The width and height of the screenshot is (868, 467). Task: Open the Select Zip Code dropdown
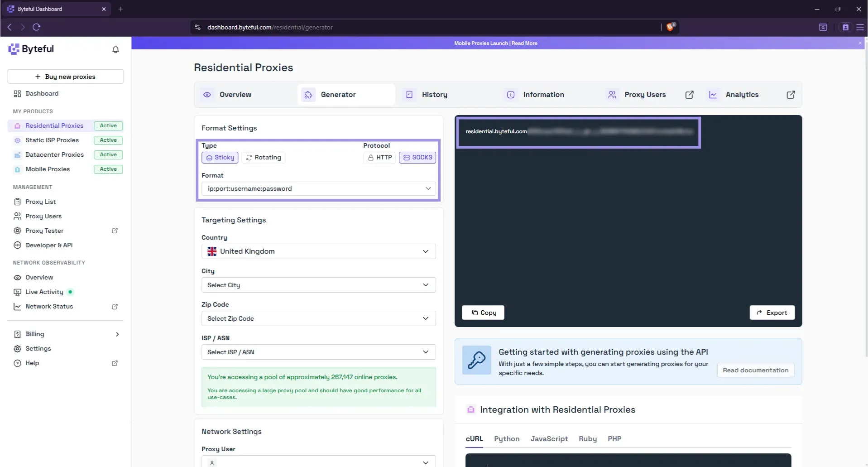click(319, 318)
